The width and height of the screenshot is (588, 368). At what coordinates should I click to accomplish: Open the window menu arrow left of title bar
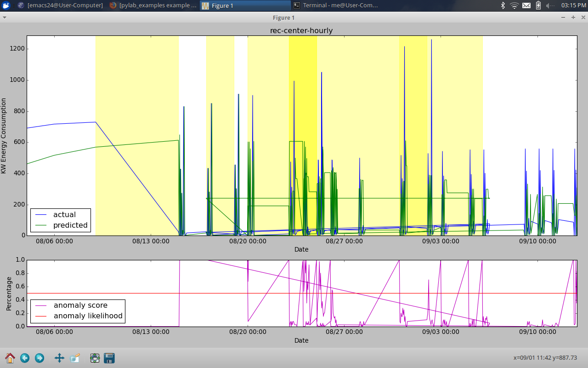click(x=4, y=17)
